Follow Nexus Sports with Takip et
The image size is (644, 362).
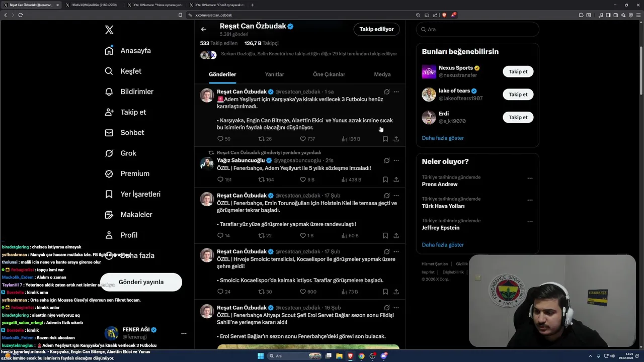click(518, 71)
